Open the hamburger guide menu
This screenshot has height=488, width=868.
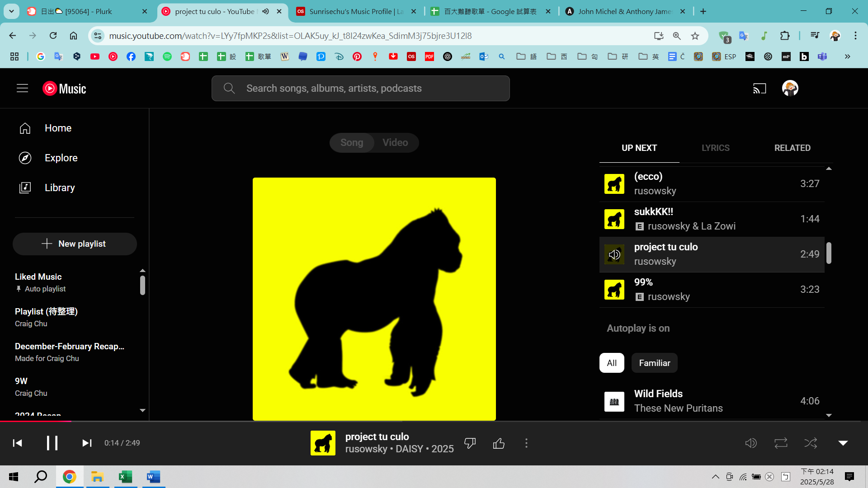(x=22, y=88)
